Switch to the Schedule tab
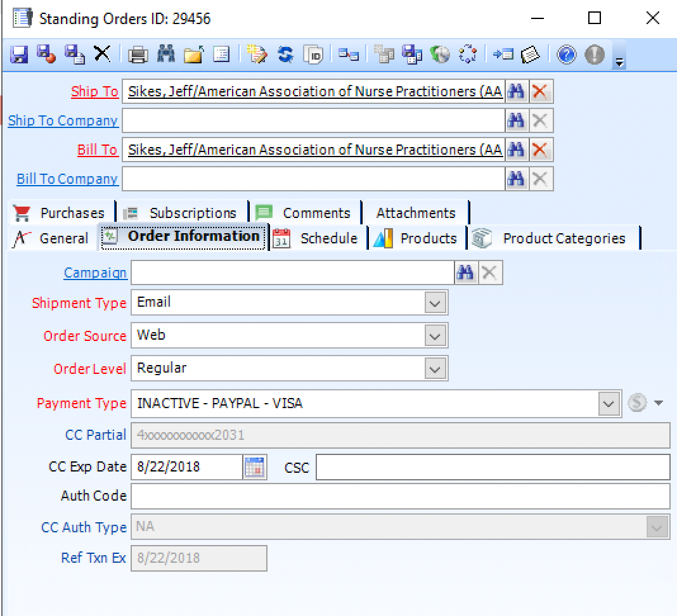 pyautogui.click(x=328, y=238)
